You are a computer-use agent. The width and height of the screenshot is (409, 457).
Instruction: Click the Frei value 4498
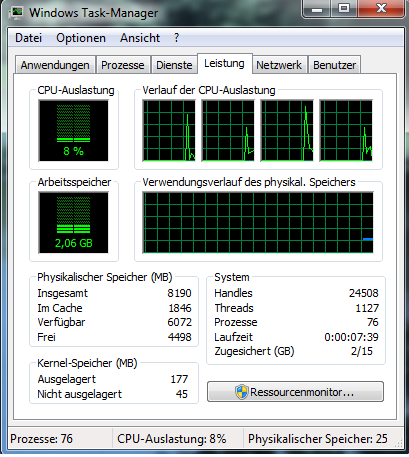(x=180, y=337)
